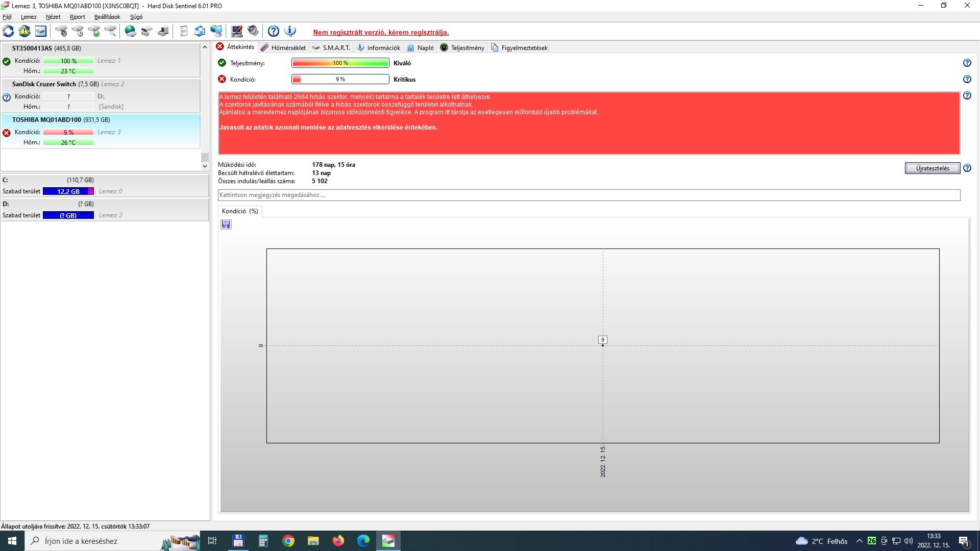Open the Súgó menu
The width and height of the screenshot is (980, 551).
[x=136, y=17]
